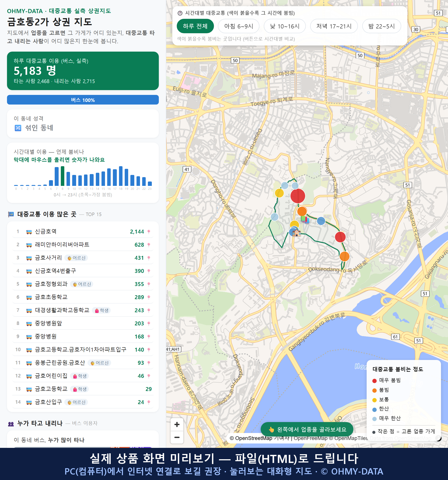The width and height of the screenshot is (448, 480).
Task: Click the yellow 보통 legend dot
Action: [374, 400]
